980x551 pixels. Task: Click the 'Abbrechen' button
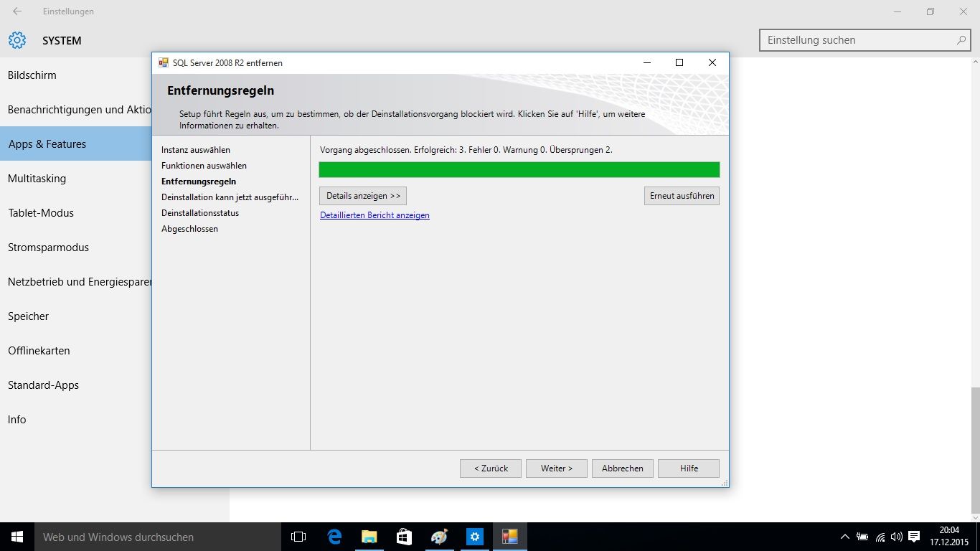[x=623, y=468]
